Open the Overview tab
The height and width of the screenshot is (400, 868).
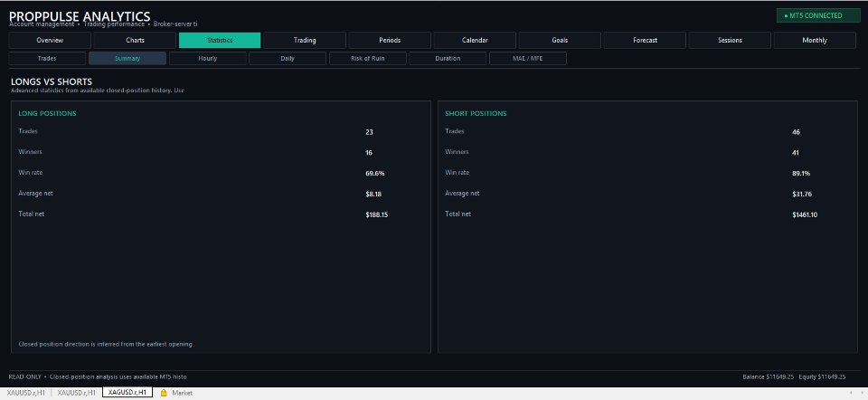point(50,41)
